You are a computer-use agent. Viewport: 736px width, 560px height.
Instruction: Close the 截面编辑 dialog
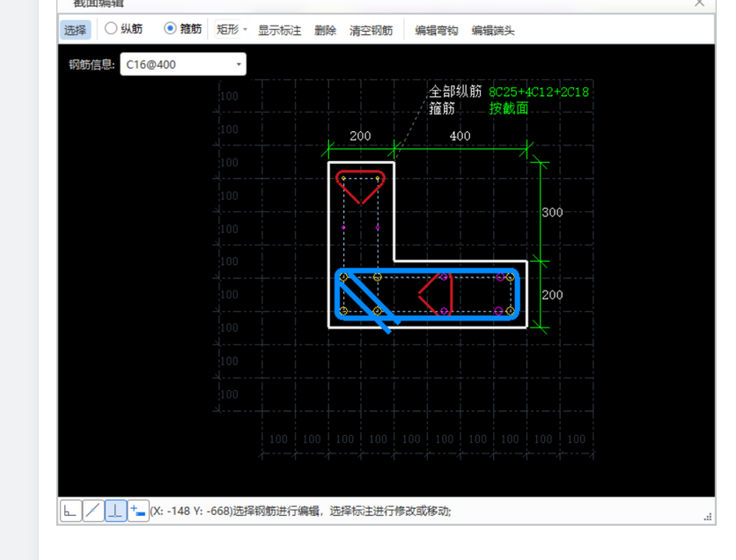pos(699,3)
